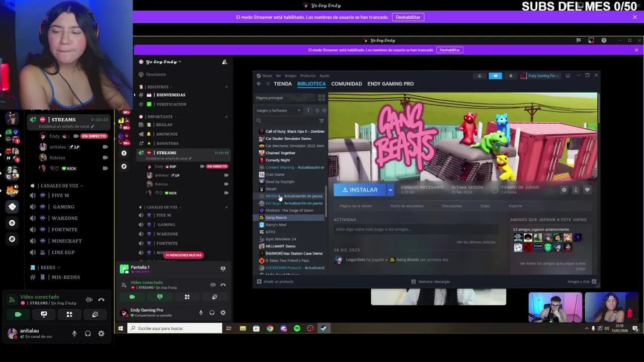Open Steam friends icon in top bar
Image resolution: width=644 pixels, height=362 pixels.
coord(479,76)
